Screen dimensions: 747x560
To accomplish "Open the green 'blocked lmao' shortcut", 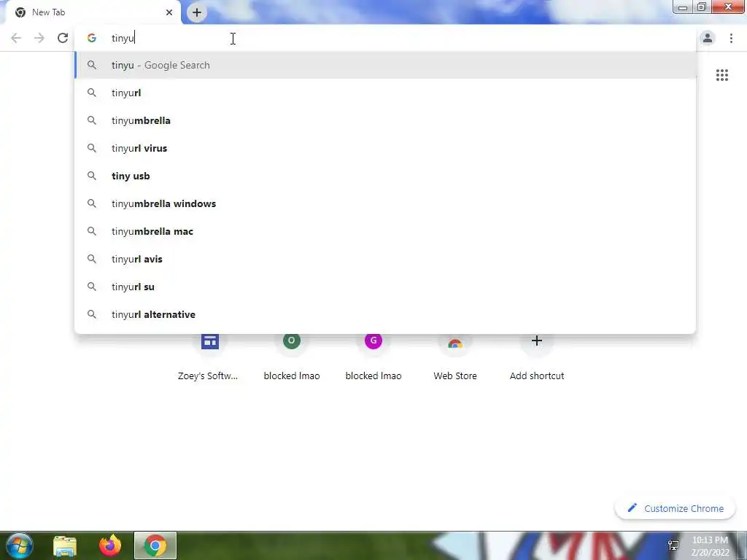I will tap(292, 357).
